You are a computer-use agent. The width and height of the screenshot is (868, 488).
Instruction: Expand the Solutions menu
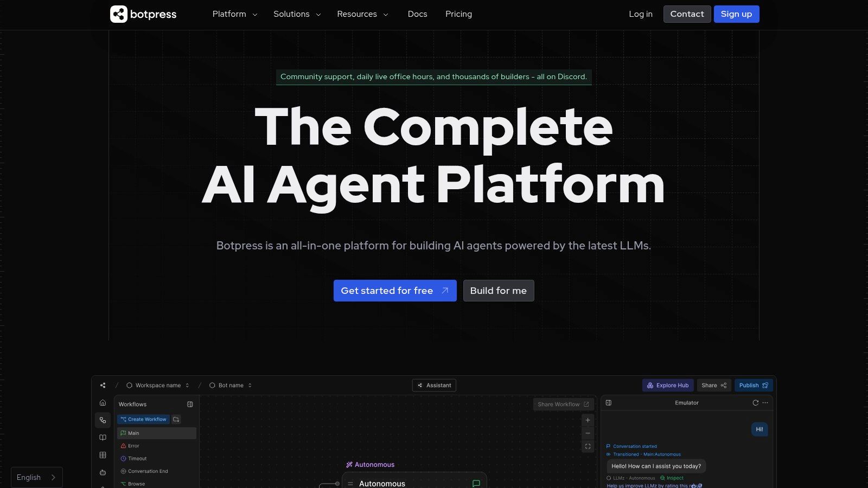[x=297, y=14]
